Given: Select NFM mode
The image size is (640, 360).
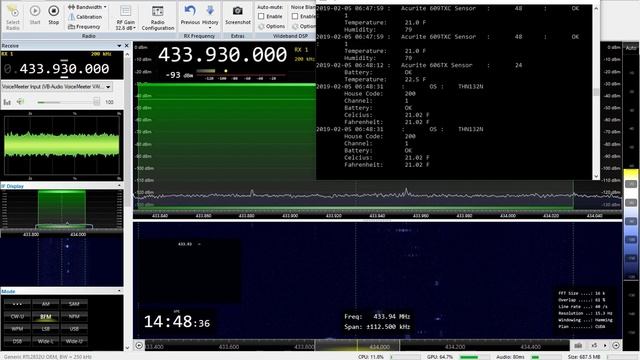Looking at the screenshot, I should pyautogui.click(x=74, y=316).
